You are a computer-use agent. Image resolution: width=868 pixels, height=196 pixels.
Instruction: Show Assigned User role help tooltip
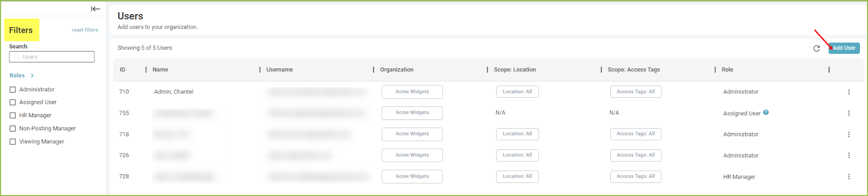pos(766,112)
